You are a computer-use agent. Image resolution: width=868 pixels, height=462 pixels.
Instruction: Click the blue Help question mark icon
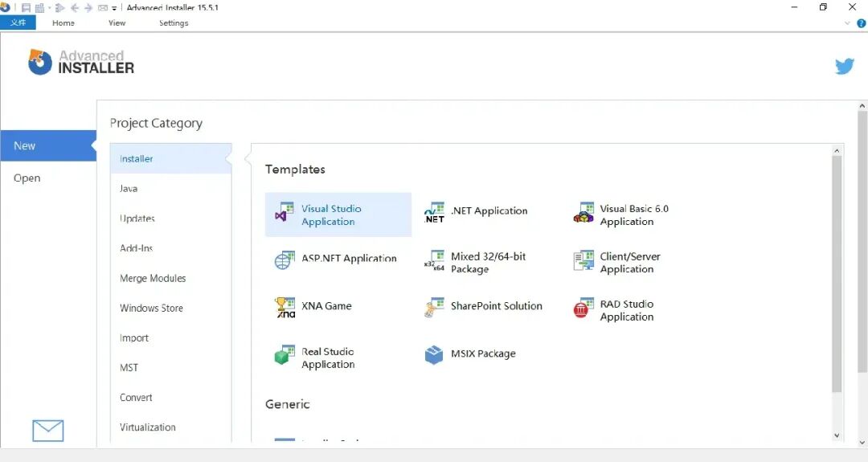[x=862, y=23]
